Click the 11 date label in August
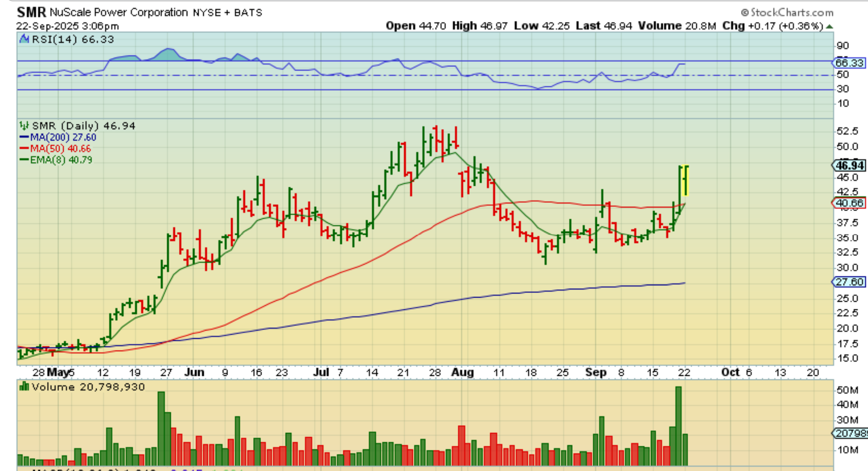868x471 pixels. (499, 373)
